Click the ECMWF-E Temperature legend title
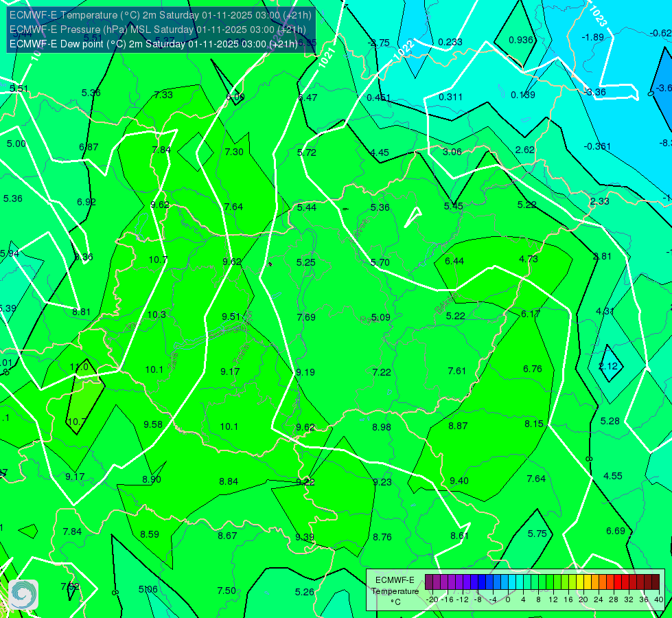Viewport: 672px width, 618px height. pos(395,591)
